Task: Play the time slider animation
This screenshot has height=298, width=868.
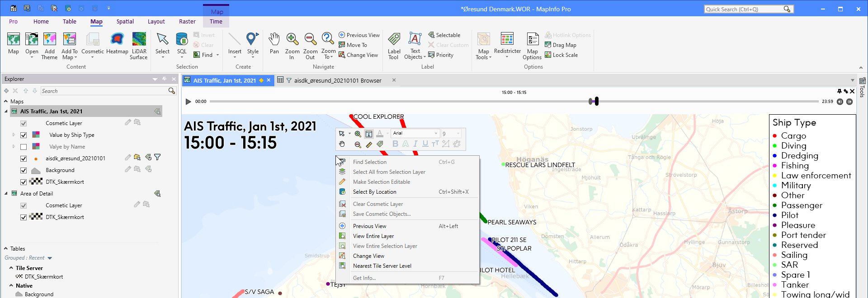Action: tap(188, 102)
